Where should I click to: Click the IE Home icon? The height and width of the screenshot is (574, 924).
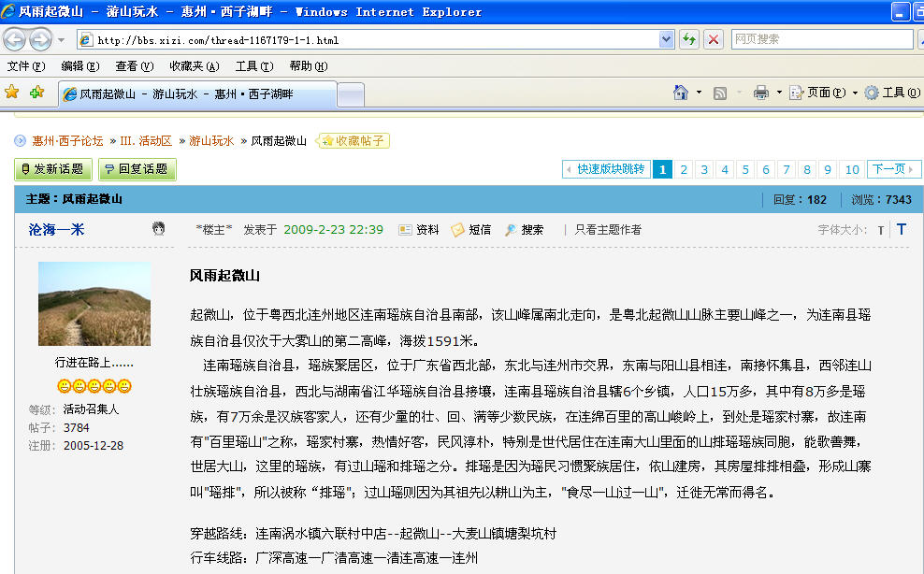pos(682,93)
